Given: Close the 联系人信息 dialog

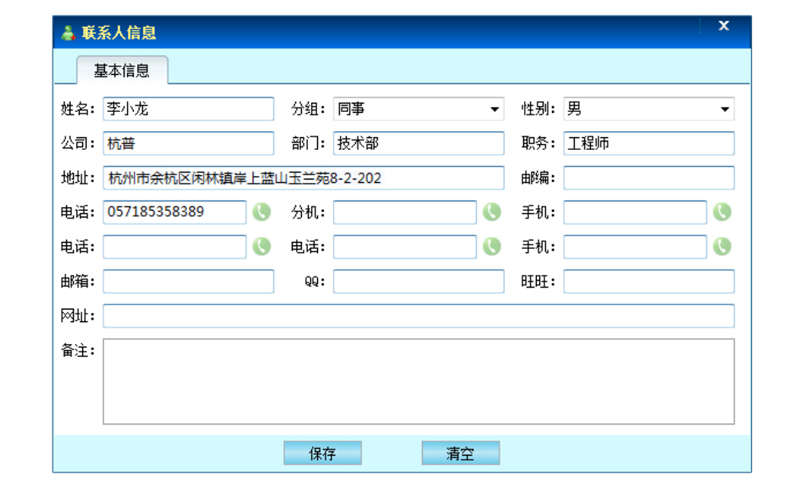Looking at the screenshot, I should (x=723, y=26).
